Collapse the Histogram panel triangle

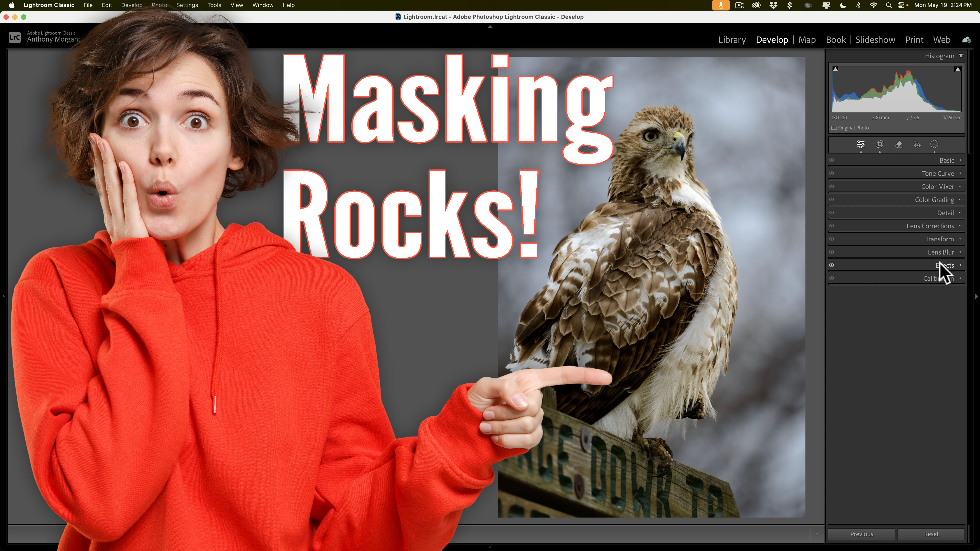[x=961, y=56]
